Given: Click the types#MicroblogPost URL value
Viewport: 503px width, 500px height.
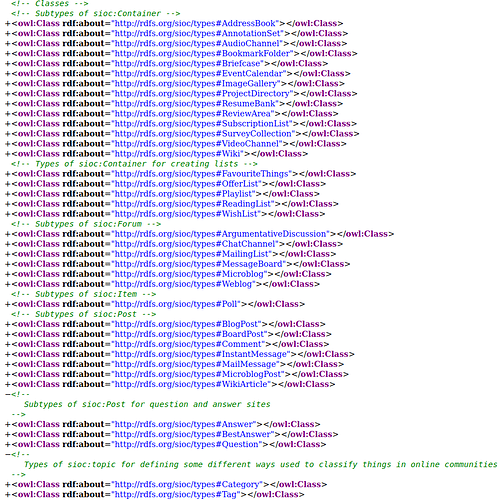Looking at the screenshot, I should [198, 374].
